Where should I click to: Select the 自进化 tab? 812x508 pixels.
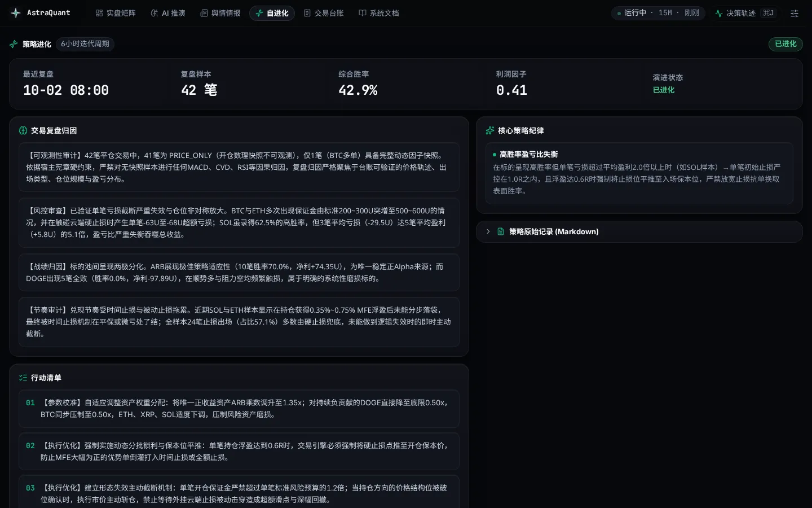(x=272, y=13)
